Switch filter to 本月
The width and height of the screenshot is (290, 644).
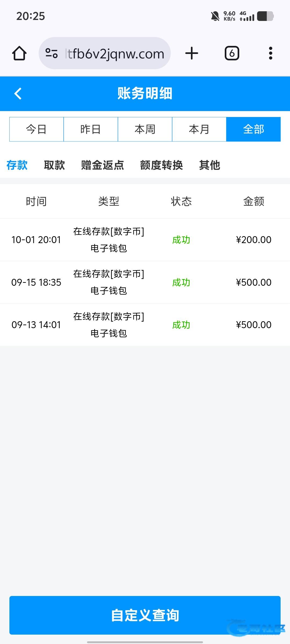click(x=199, y=129)
